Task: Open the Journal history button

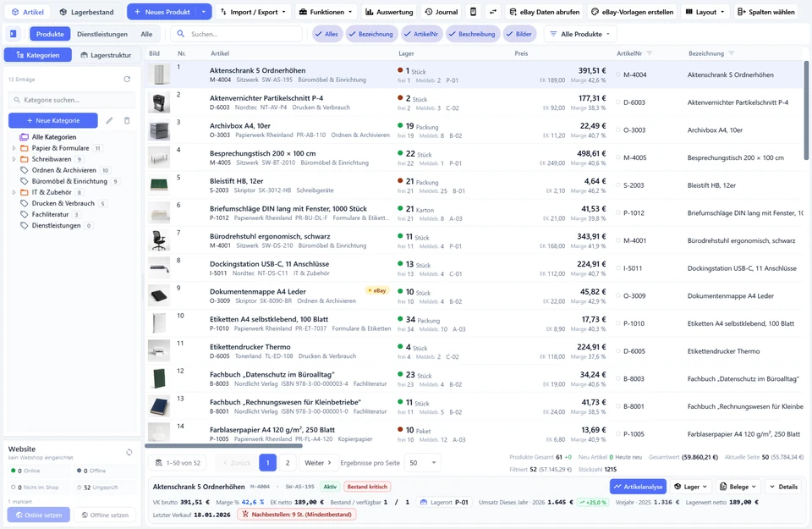Action: (442, 12)
